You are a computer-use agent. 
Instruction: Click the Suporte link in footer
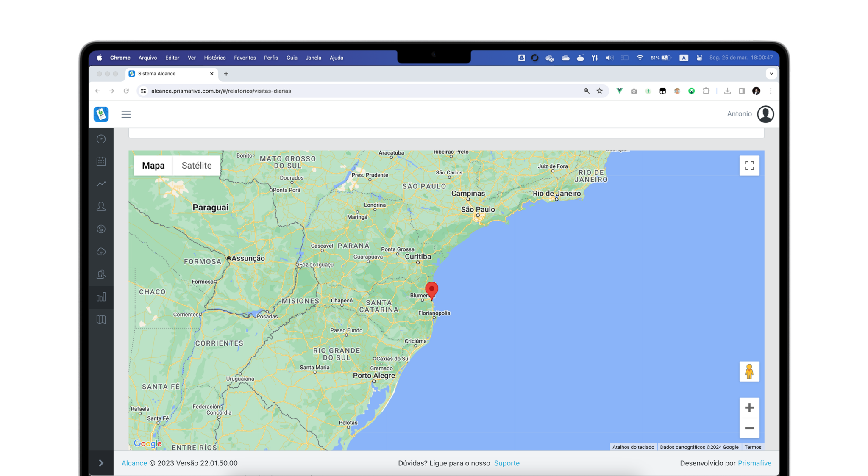[x=506, y=463]
